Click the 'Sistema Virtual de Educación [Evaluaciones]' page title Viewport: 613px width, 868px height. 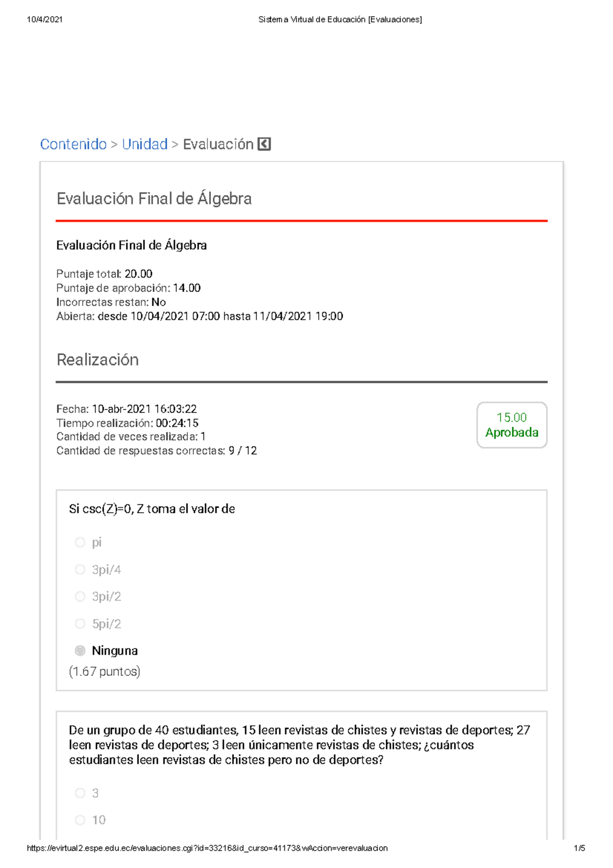[340, 19]
